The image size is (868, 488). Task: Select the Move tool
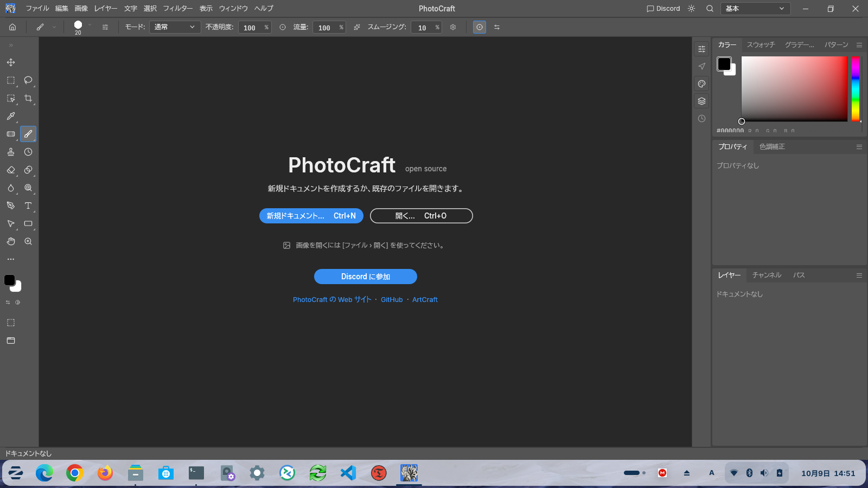[x=11, y=62]
